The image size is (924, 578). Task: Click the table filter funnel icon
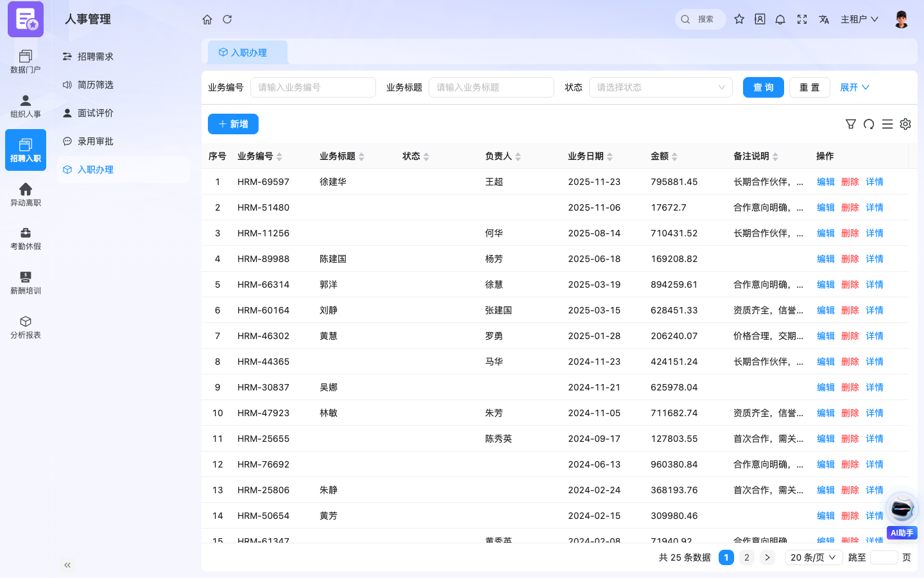pos(851,124)
